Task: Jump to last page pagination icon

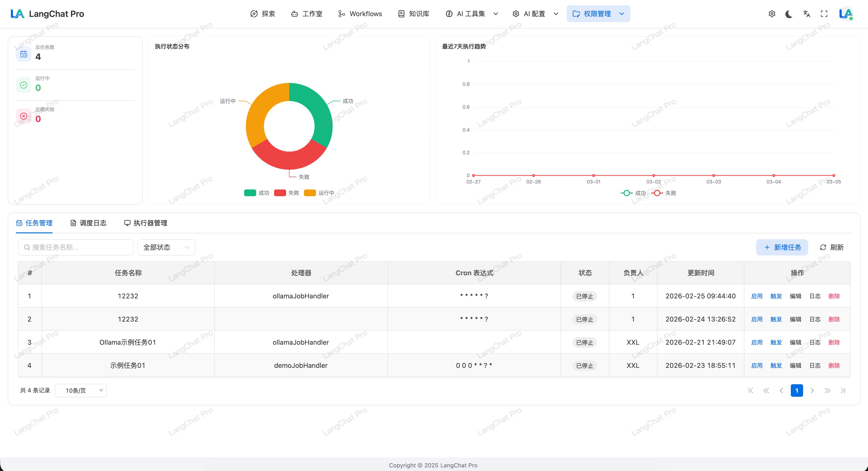Action: (843, 390)
